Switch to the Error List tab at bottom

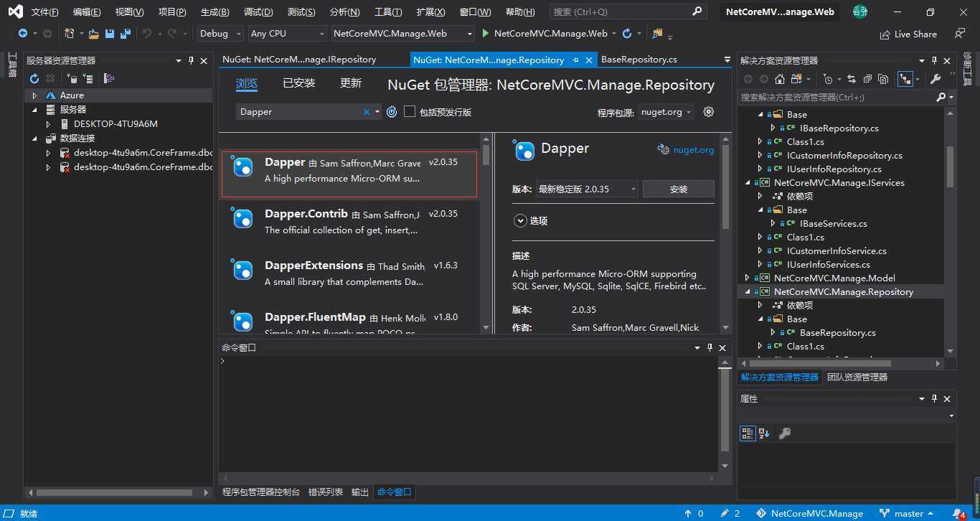coord(326,492)
